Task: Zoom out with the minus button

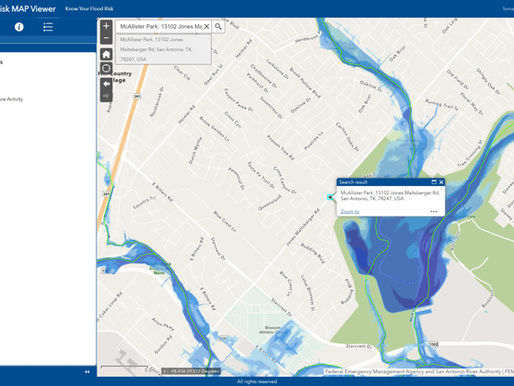Action: click(x=106, y=38)
